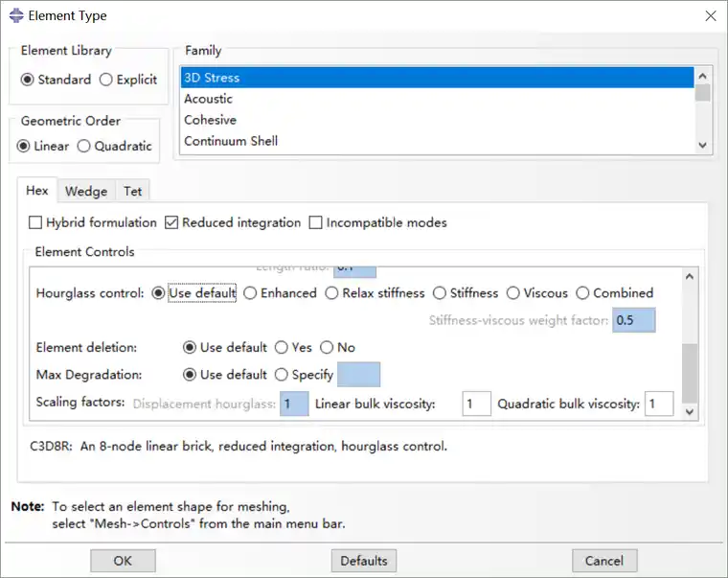Click the Stiffness-viscous weight factor field
The image size is (728, 578).
(634, 320)
